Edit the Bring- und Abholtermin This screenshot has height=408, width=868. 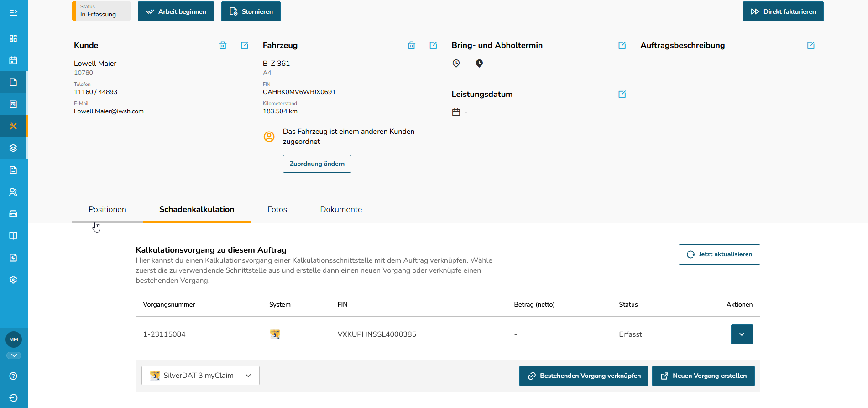(622, 45)
